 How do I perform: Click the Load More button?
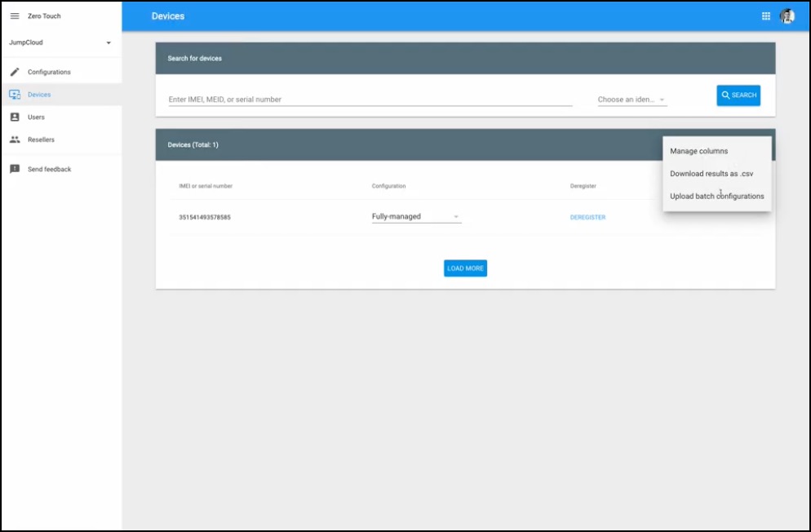point(465,268)
